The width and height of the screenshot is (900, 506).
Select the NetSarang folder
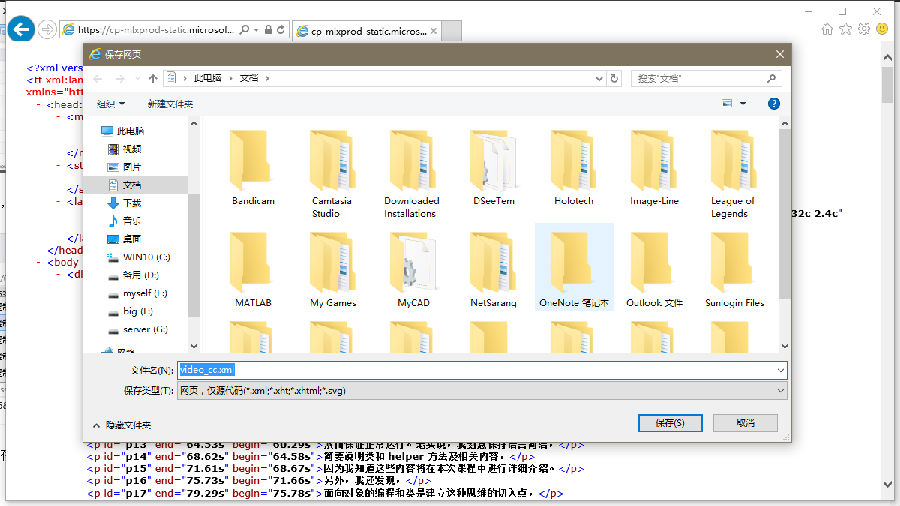coord(493,268)
